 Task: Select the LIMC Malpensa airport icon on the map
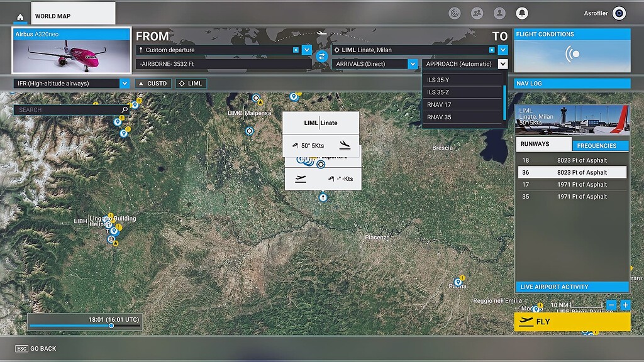point(255,99)
